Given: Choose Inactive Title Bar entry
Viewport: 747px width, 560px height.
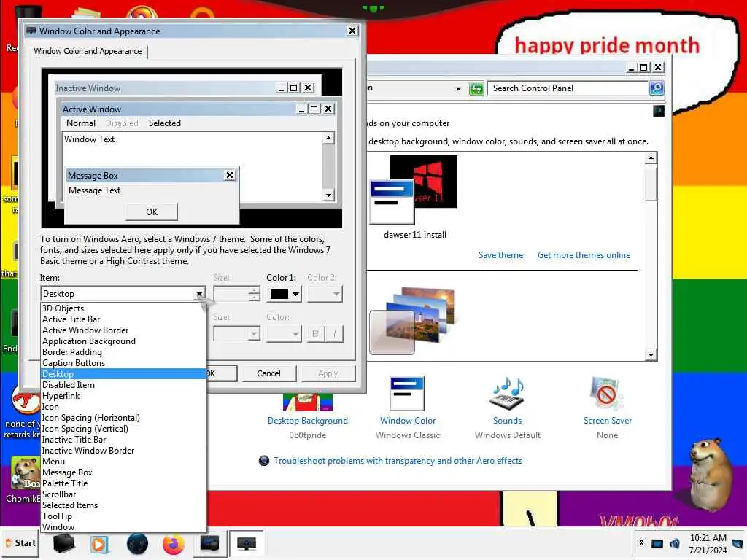Looking at the screenshot, I should coord(123,440).
